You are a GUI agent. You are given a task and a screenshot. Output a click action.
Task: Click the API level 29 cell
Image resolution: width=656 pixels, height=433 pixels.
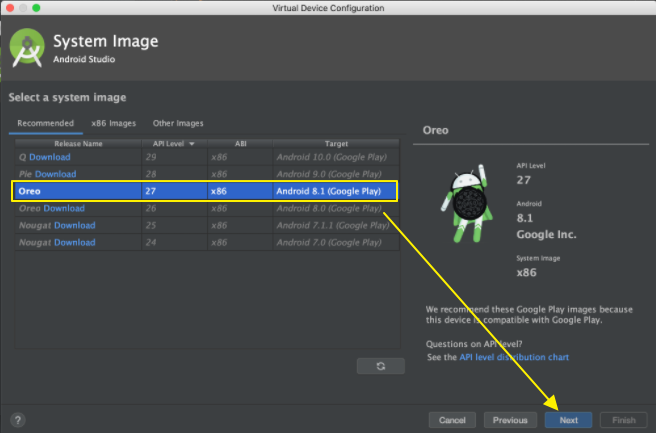[x=174, y=157]
